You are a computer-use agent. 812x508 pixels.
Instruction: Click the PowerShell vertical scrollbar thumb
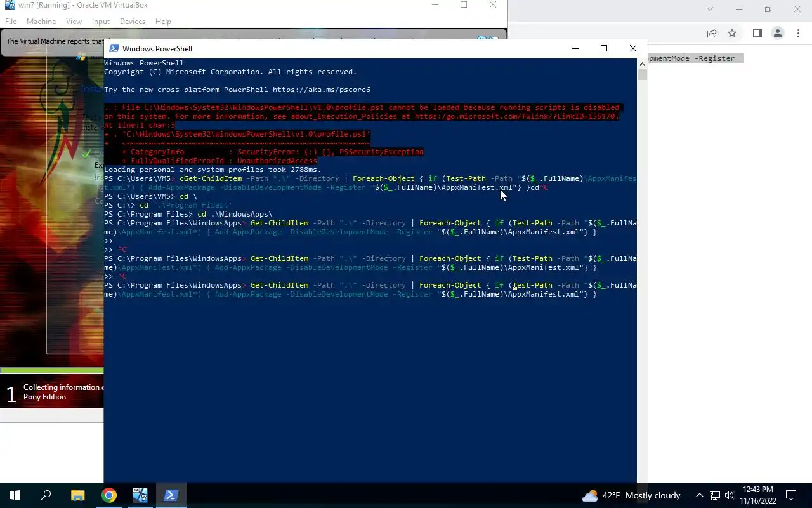point(642,74)
